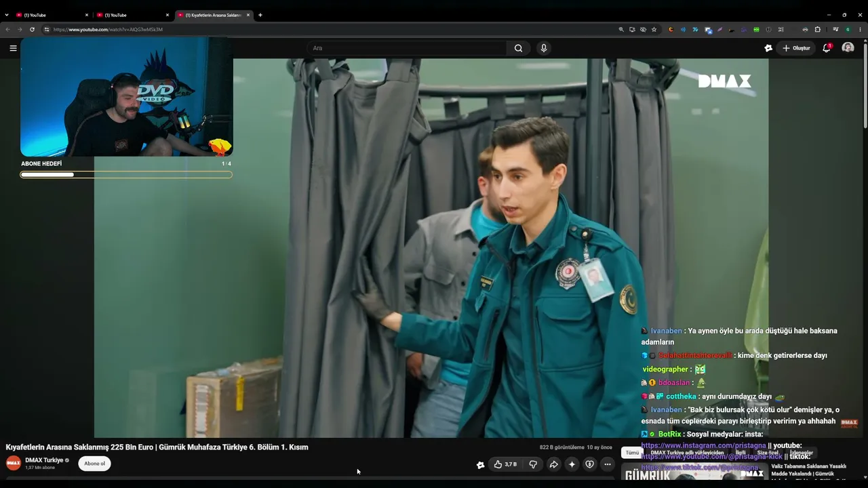Select the Tümü filter chip
The width and height of the screenshot is (868, 488).
[x=632, y=453]
